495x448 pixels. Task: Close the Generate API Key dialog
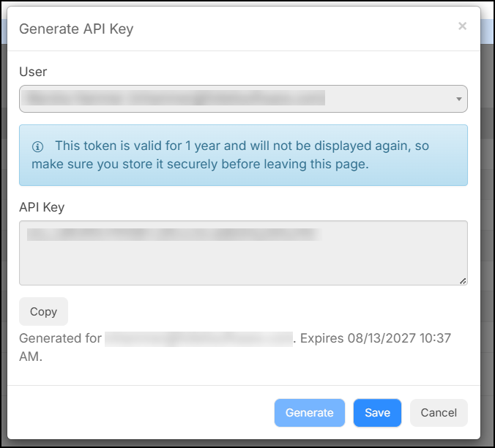(x=462, y=26)
